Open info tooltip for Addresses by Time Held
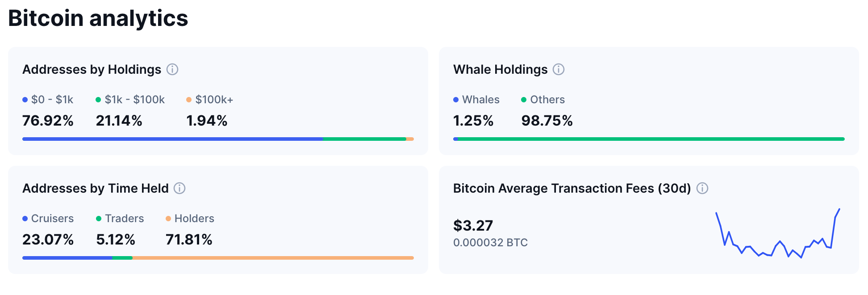Viewport: 868px width, 295px height. pyautogui.click(x=179, y=188)
